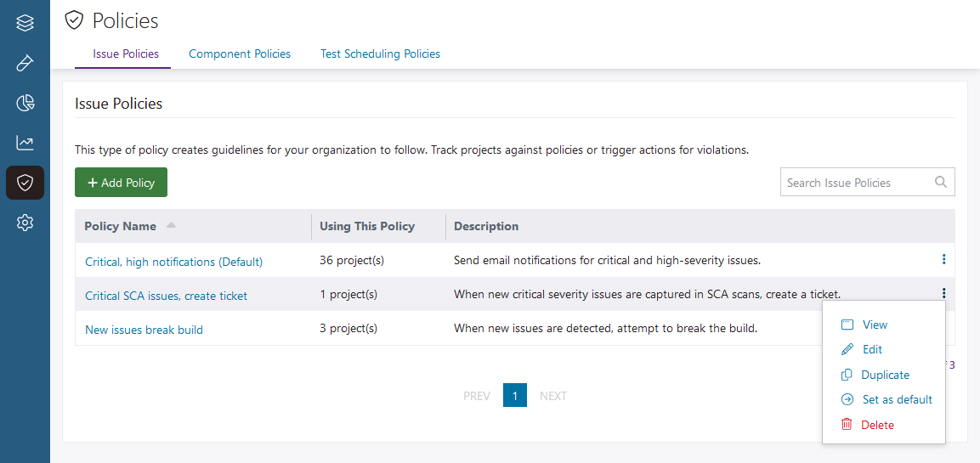Click Delete in the context menu
This screenshot has width=980, height=463.
877,425
